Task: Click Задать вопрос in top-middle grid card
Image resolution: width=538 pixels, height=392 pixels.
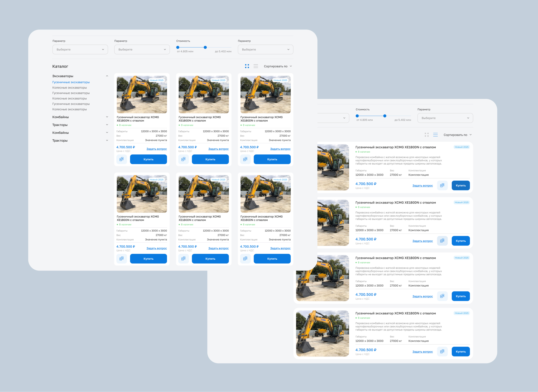Action: [219, 149]
